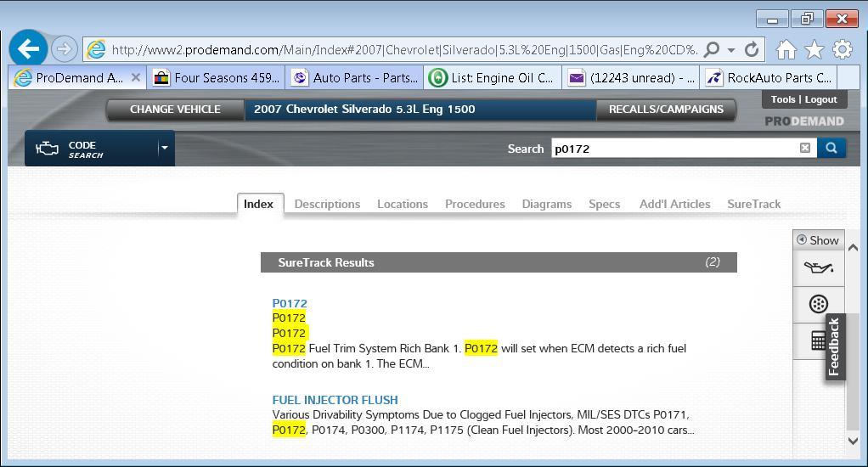Viewport: 868px width, 467px height.
Task: Open the Favorites star icon
Action: 814,50
